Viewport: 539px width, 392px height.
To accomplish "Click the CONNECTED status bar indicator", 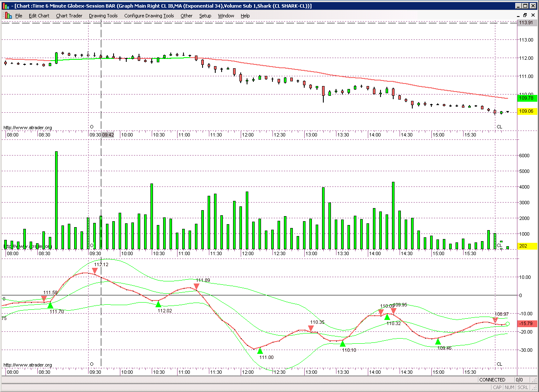I will pyautogui.click(x=492, y=380).
